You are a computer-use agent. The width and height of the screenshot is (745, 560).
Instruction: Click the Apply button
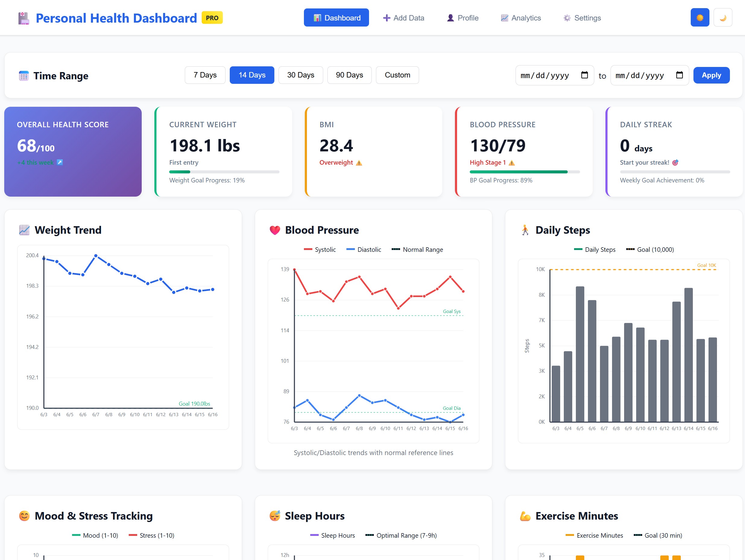click(711, 75)
